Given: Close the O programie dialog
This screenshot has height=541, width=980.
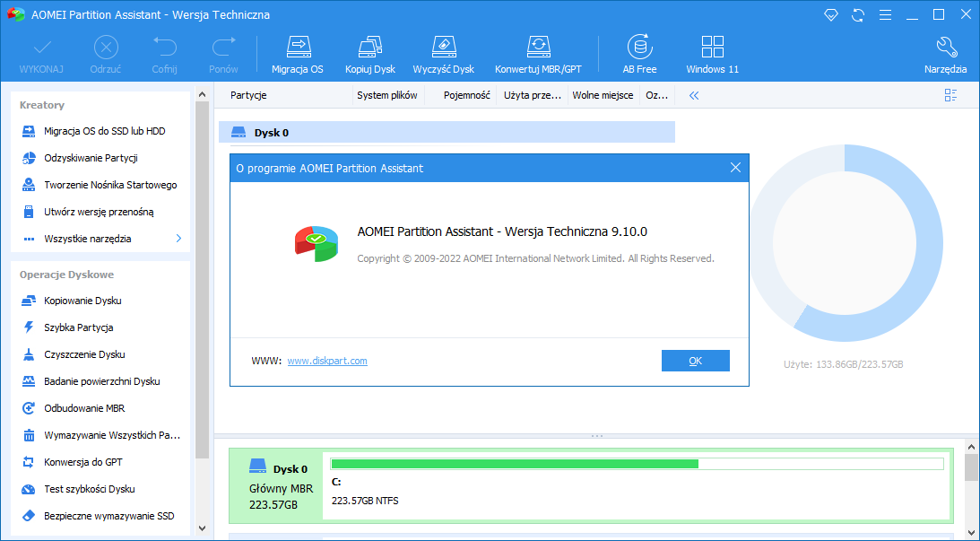Looking at the screenshot, I should pos(735,168).
